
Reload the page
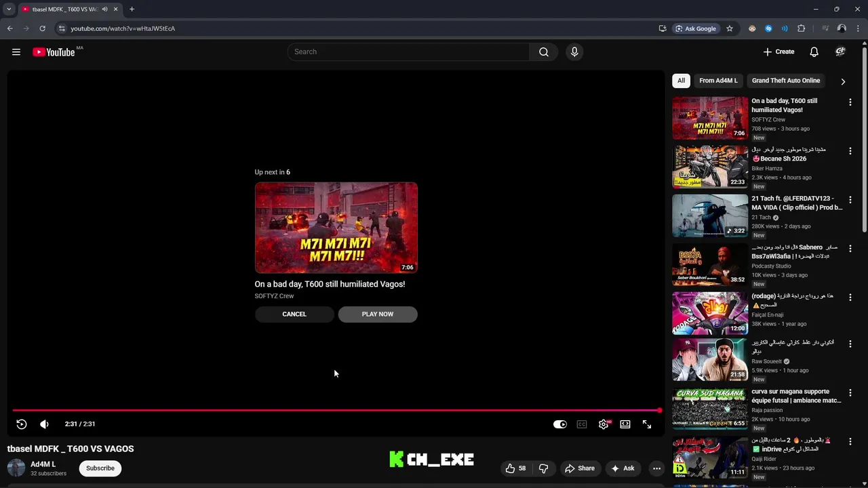click(42, 28)
